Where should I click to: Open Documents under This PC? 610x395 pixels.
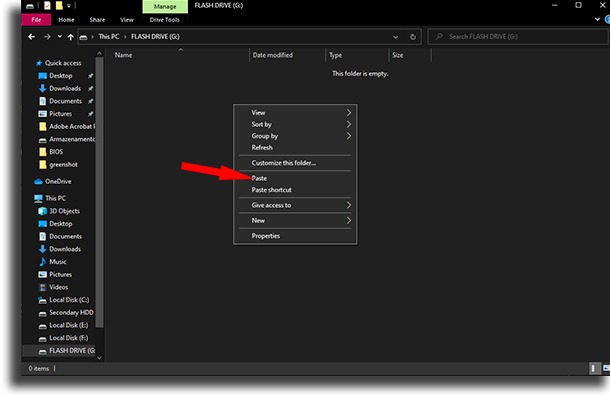(65, 236)
